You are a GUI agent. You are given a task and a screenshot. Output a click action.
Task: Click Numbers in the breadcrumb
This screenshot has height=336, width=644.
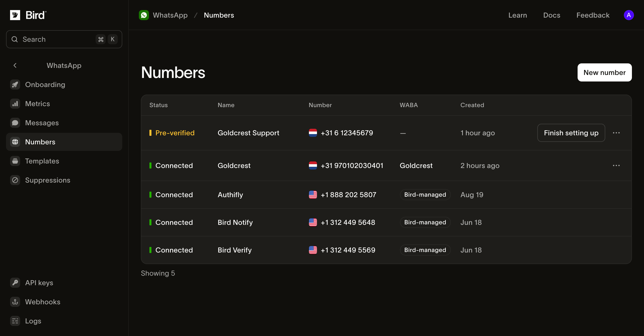pos(219,15)
